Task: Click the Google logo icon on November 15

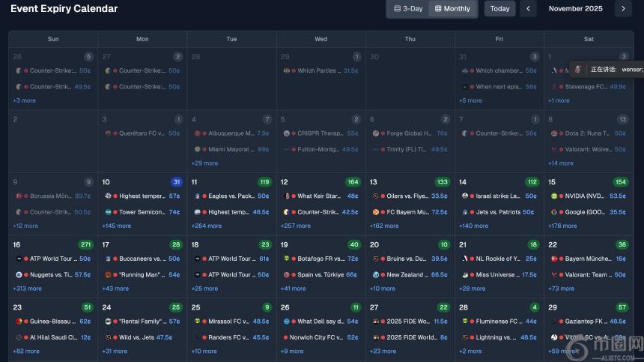Action: tap(554, 212)
